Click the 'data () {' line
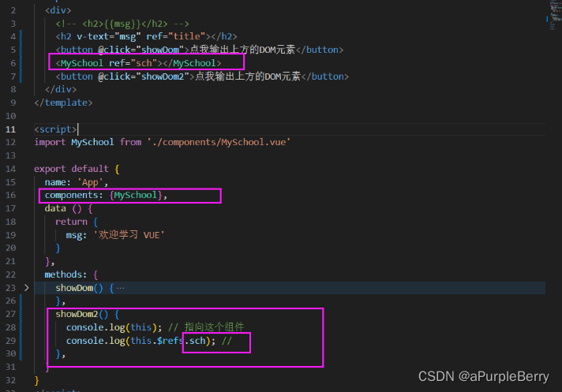The height and width of the screenshot is (392, 562). point(69,208)
